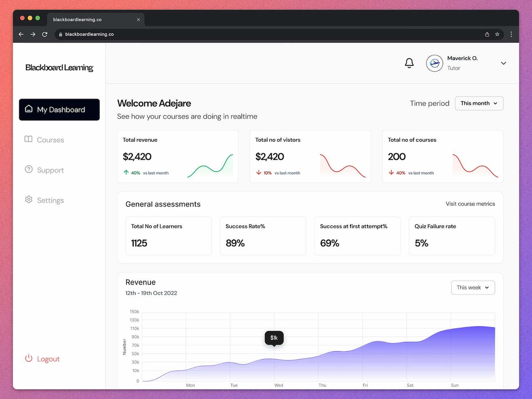Click the browser share icon
Viewport: 532px width, 399px height.
(487, 34)
